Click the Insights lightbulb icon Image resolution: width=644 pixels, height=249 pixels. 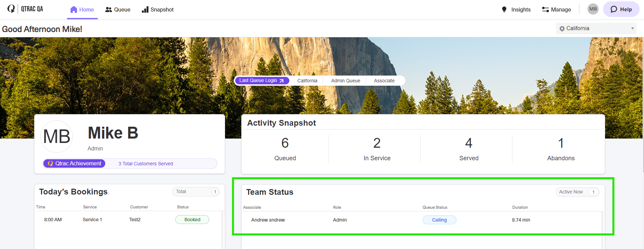504,9
